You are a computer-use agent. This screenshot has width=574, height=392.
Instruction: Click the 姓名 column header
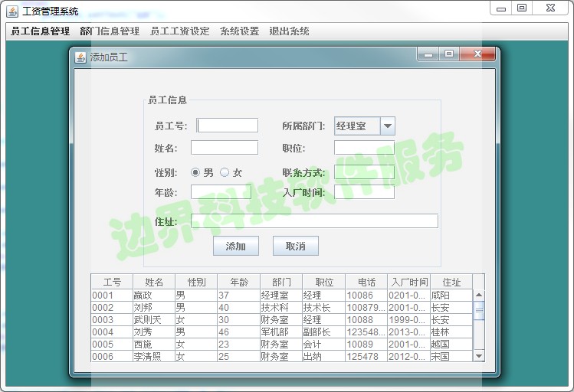[x=154, y=282]
